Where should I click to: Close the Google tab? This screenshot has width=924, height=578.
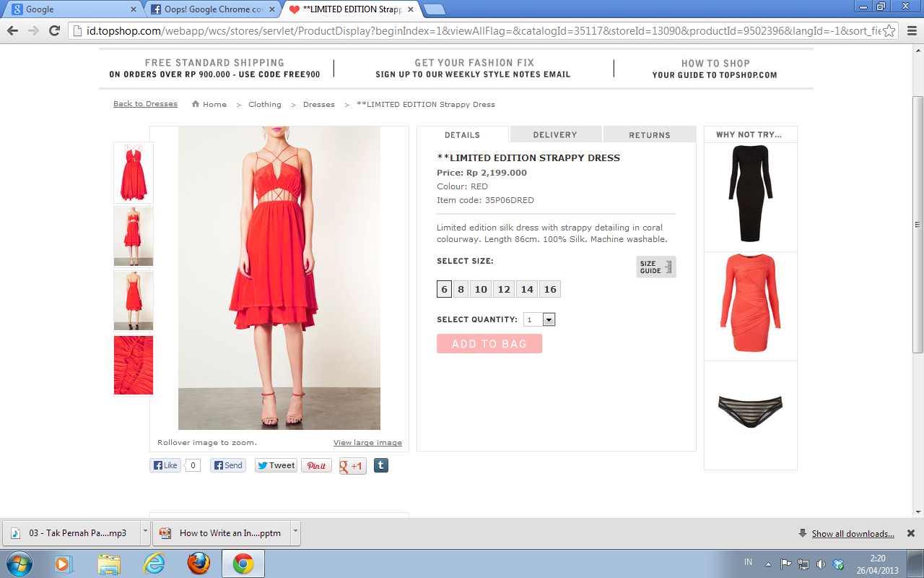pos(134,9)
